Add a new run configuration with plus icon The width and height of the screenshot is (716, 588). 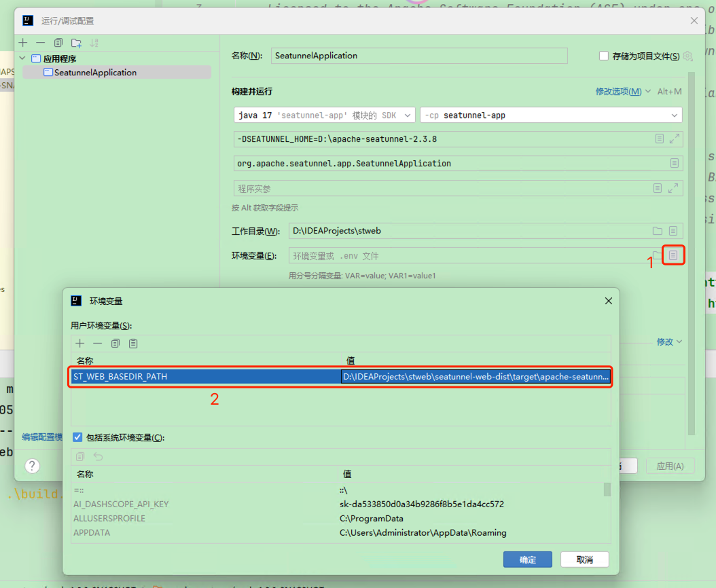coord(23,43)
